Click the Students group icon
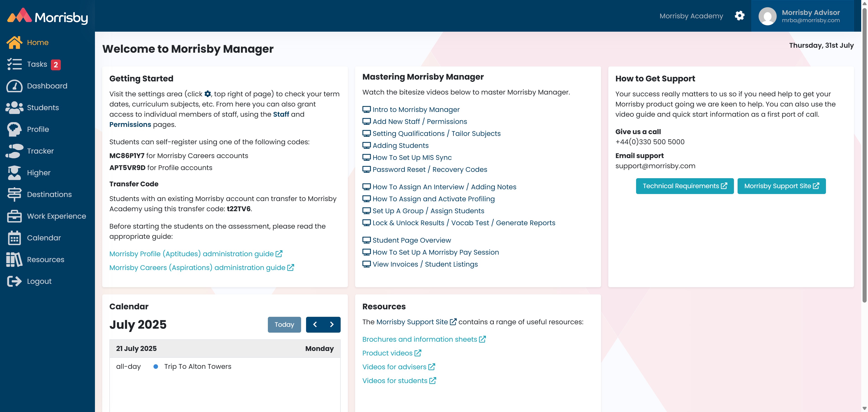868x412 pixels. pyautogui.click(x=14, y=108)
